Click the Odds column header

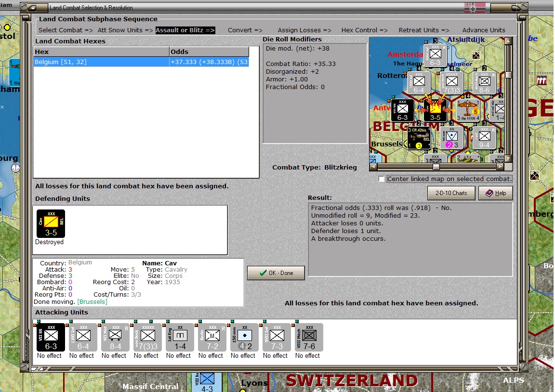click(209, 52)
